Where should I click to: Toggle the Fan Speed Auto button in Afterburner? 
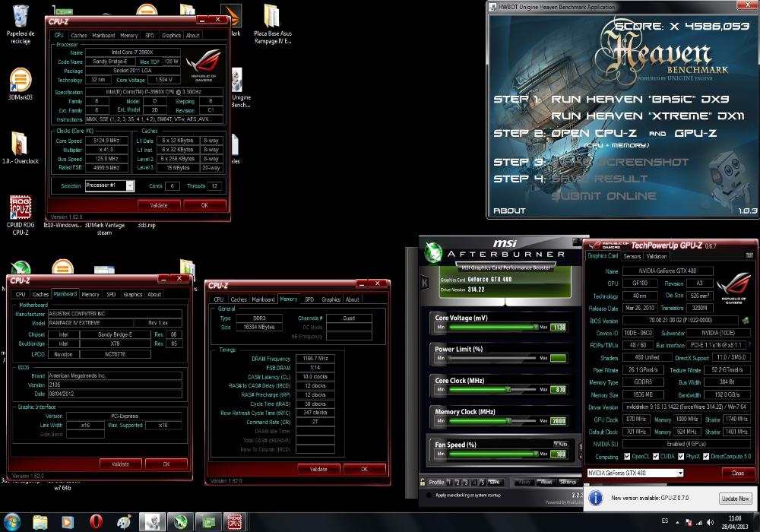pyautogui.click(x=560, y=444)
